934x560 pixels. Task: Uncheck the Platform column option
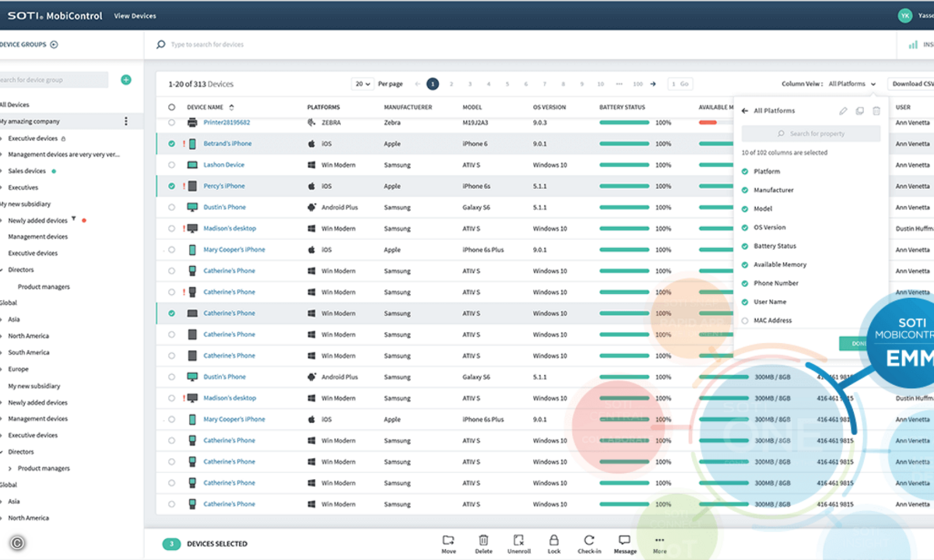[x=746, y=171]
